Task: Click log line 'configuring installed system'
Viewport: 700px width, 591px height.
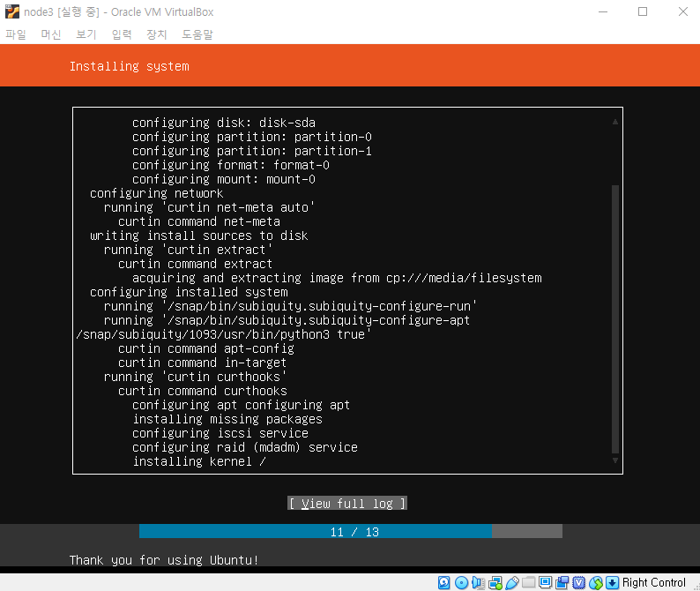Action: 189,292
